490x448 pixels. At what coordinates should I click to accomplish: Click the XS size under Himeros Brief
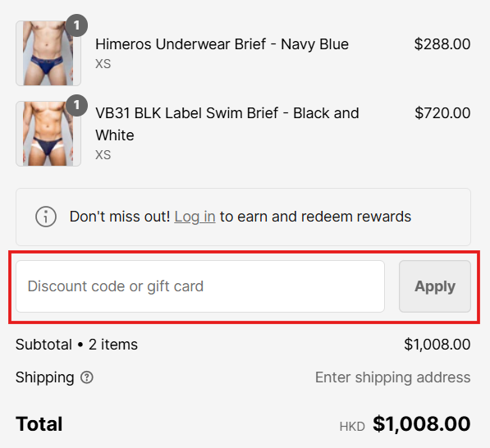[x=103, y=64]
